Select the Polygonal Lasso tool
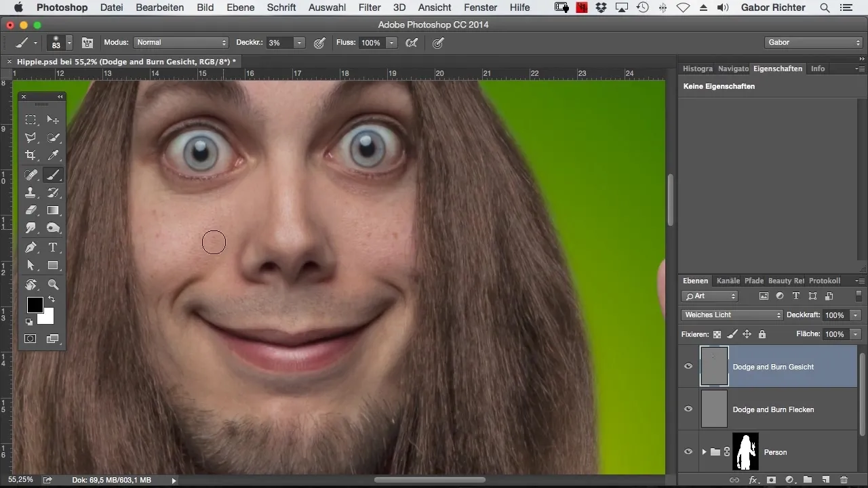The width and height of the screenshot is (868, 488). 31,138
